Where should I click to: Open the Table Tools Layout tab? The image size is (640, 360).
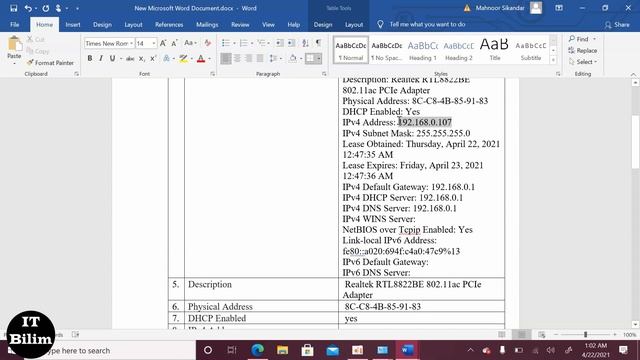(x=354, y=24)
